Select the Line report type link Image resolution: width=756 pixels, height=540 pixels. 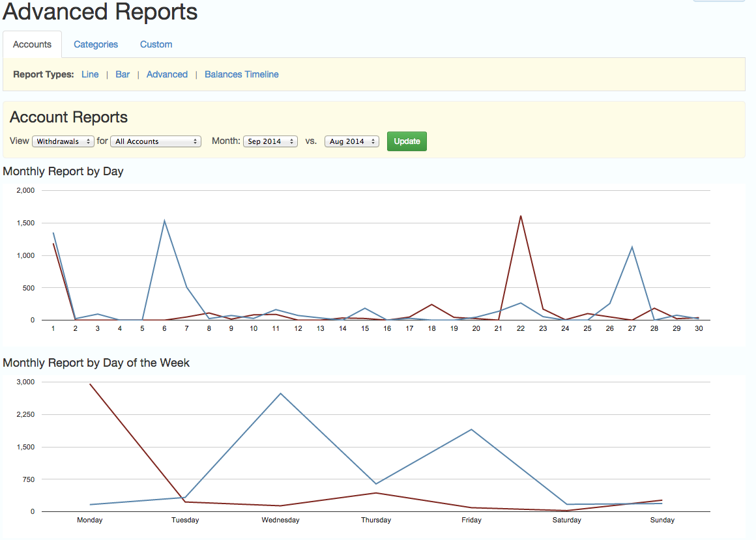click(90, 74)
